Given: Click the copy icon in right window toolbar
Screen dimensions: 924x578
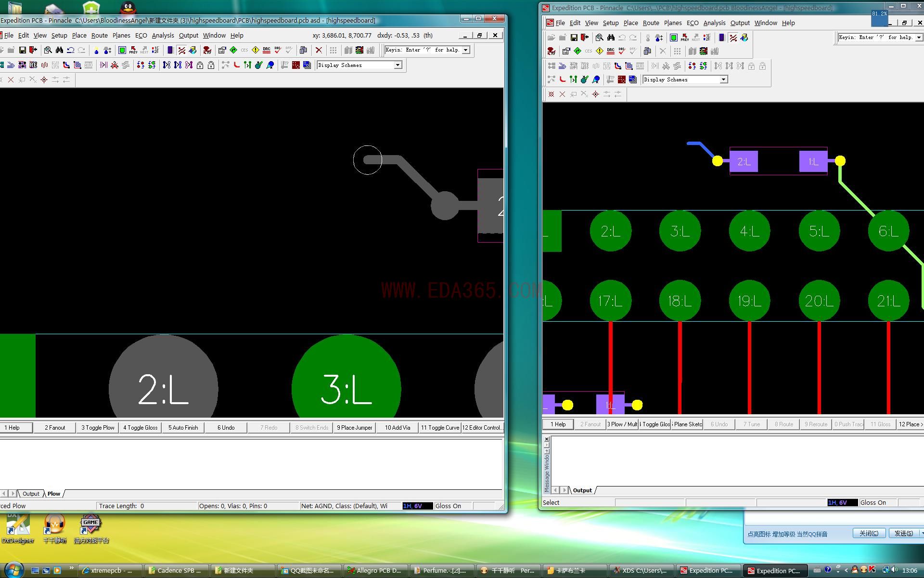Looking at the screenshot, I should [647, 51].
